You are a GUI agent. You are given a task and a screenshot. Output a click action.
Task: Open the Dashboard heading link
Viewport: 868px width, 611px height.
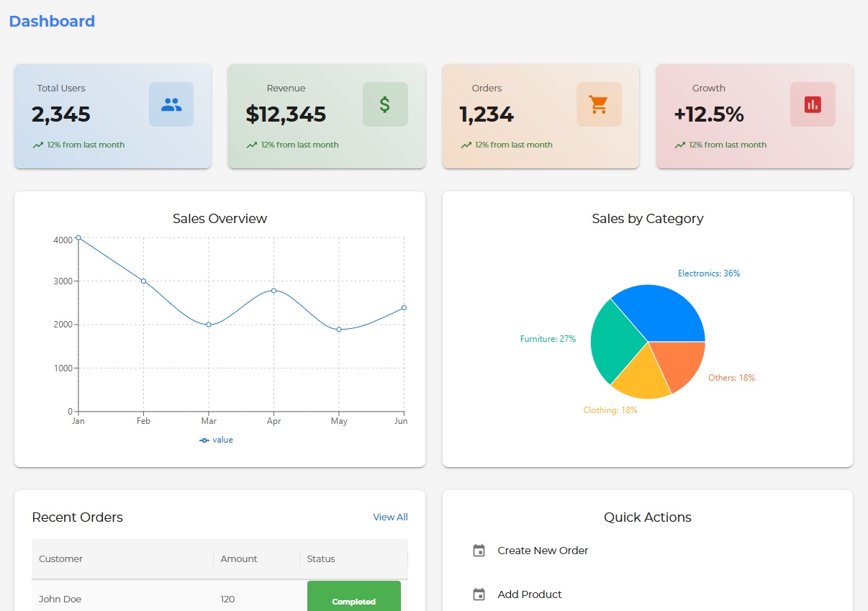point(51,21)
